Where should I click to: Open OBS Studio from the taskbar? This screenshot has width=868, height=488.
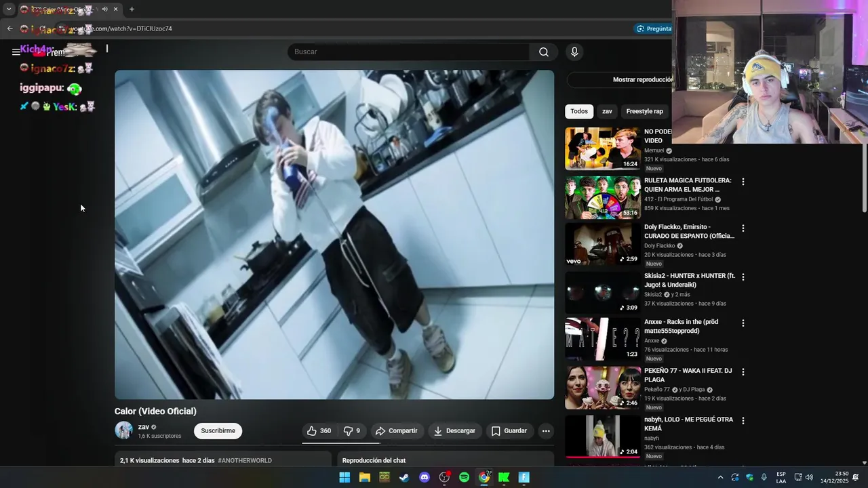[444, 477]
